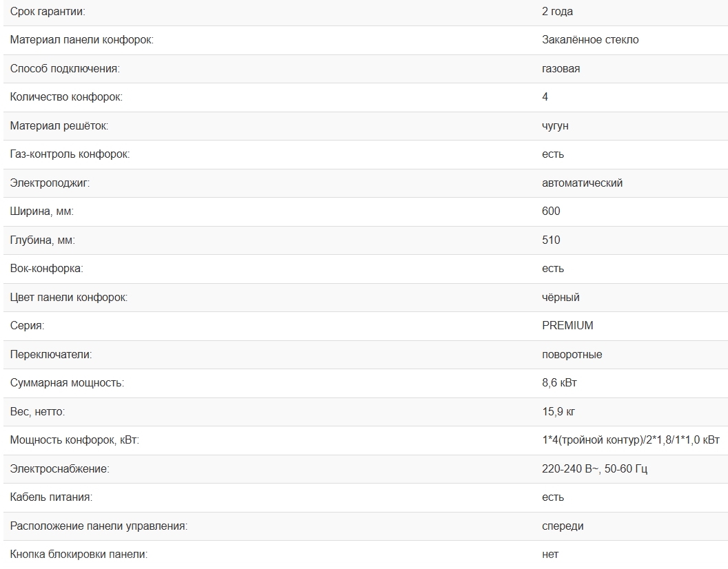Click the 'Вок-конфорка' label

coord(46,269)
